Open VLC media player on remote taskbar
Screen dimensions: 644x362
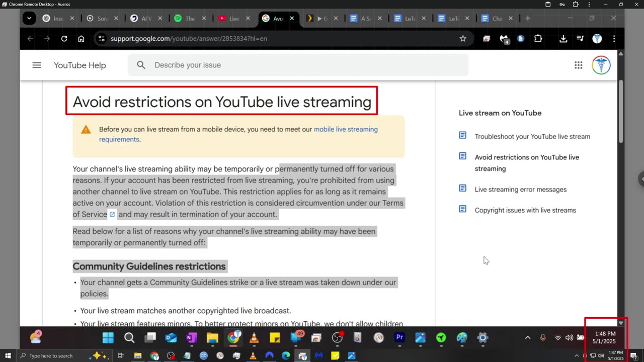[x=254, y=338]
